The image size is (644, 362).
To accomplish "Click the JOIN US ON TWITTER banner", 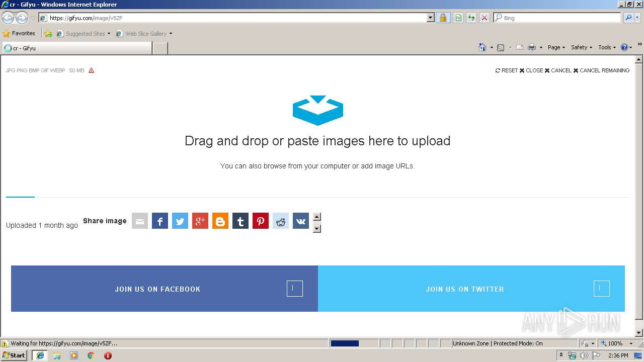I will 471,289.
